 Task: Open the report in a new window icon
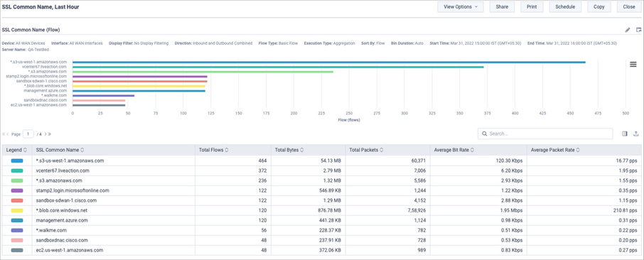coord(638,30)
